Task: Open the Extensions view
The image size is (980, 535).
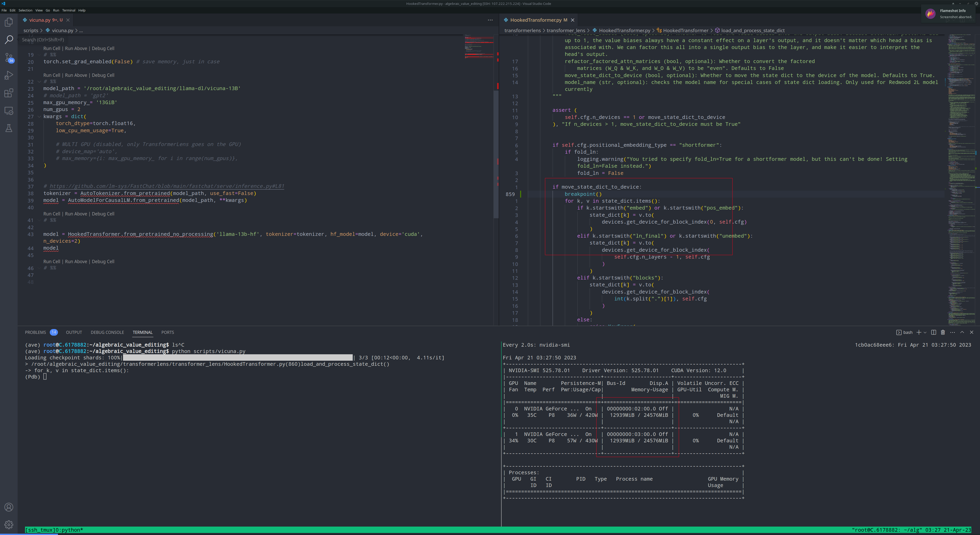Action: coord(9,93)
